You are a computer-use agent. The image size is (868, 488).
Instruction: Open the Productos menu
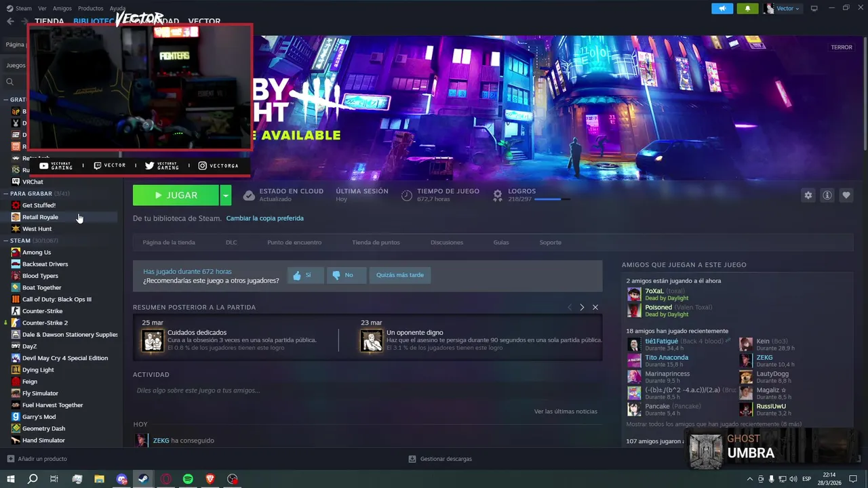click(91, 8)
